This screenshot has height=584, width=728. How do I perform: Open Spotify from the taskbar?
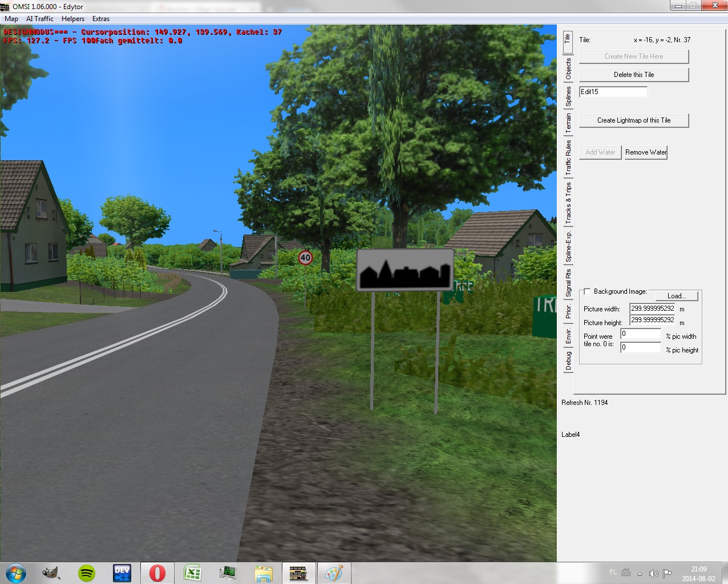pos(87,573)
